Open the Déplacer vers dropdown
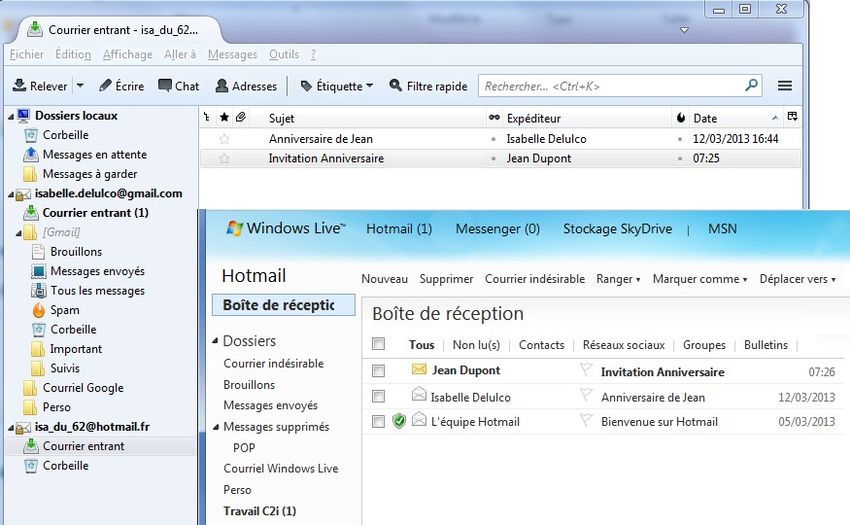850x525 pixels. click(x=797, y=279)
